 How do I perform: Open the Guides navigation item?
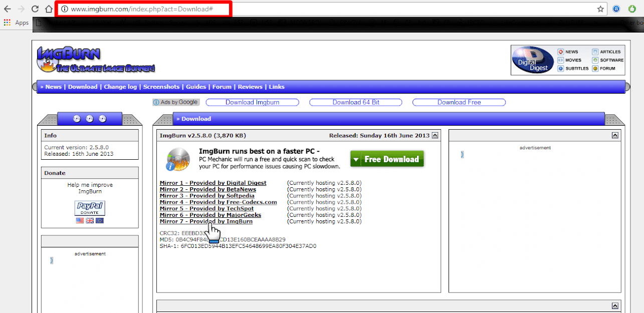[x=196, y=87]
